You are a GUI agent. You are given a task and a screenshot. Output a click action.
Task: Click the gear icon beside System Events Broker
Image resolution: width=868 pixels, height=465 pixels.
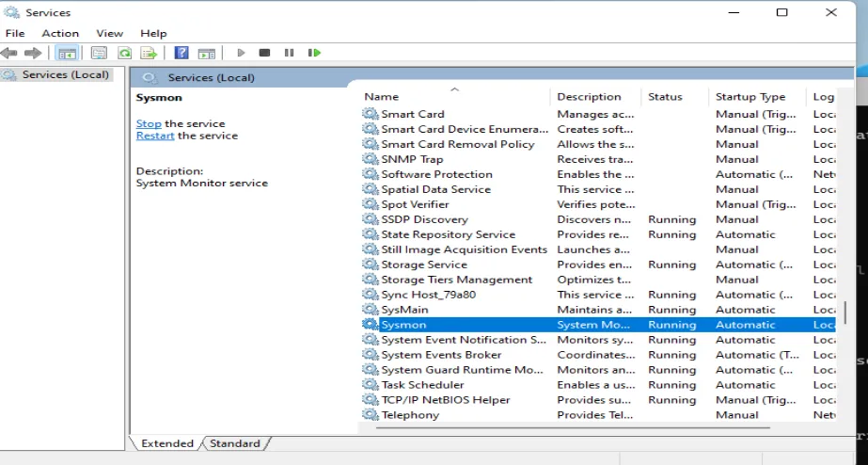[370, 355]
